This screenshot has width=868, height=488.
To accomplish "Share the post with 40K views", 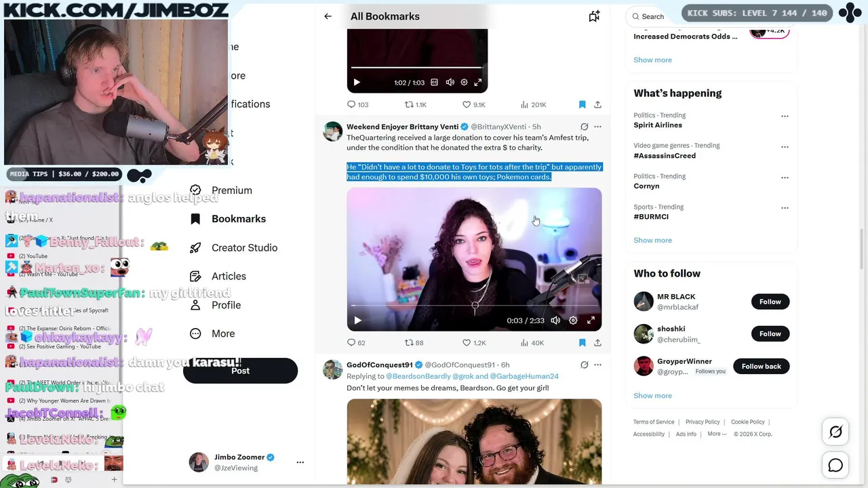I will [x=597, y=343].
